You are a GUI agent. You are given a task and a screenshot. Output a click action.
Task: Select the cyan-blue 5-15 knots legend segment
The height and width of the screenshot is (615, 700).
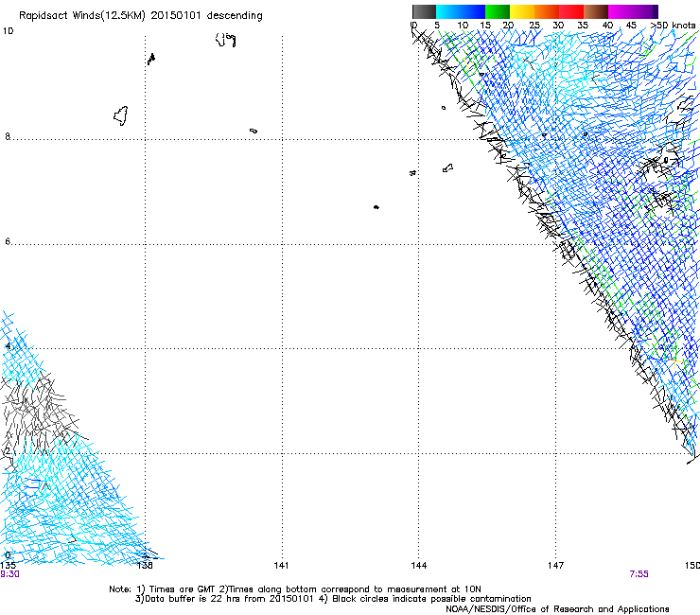click(x=461, y=11)
